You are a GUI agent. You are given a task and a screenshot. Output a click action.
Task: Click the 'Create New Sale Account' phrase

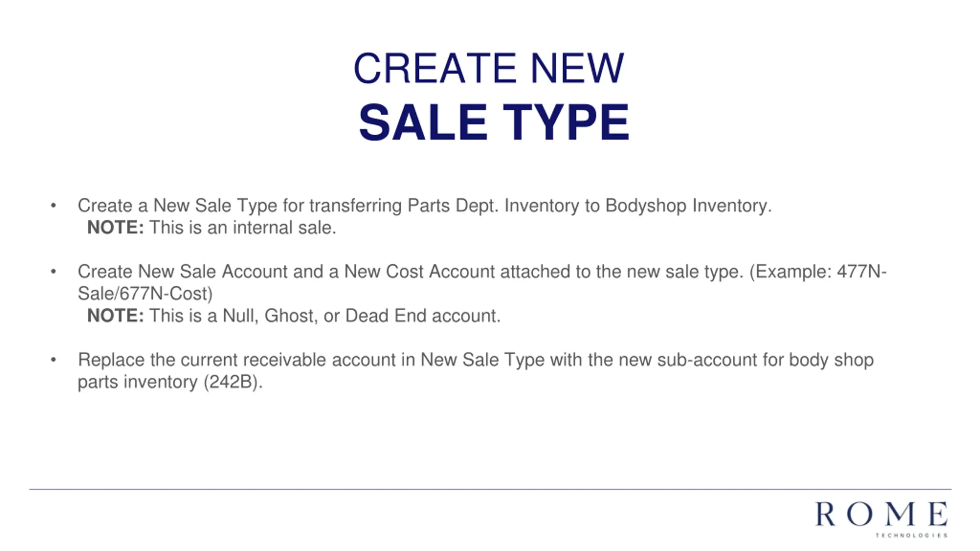[183, 272]
